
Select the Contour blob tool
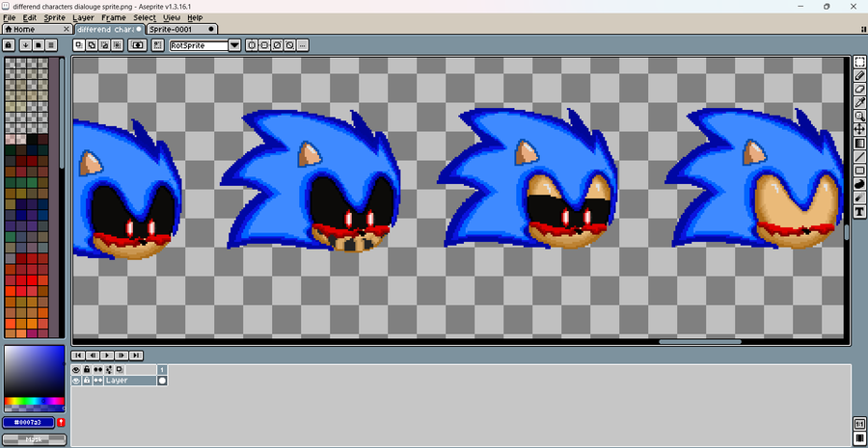(x=859, y=184)
